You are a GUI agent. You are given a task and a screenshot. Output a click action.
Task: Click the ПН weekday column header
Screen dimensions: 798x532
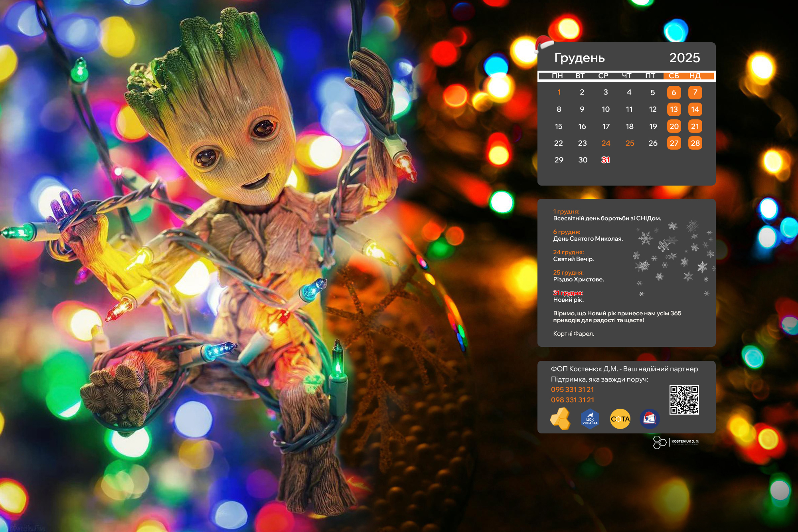(x=557, y=76)
